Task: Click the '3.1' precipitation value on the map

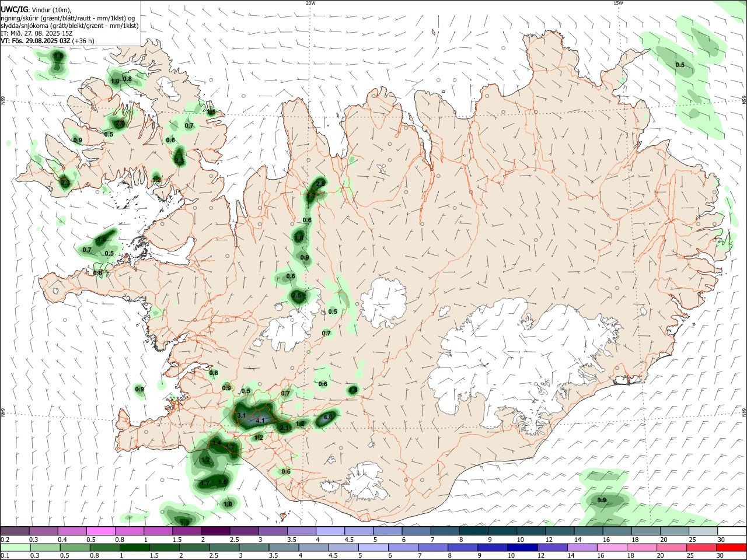Action: tap(242, 415)
